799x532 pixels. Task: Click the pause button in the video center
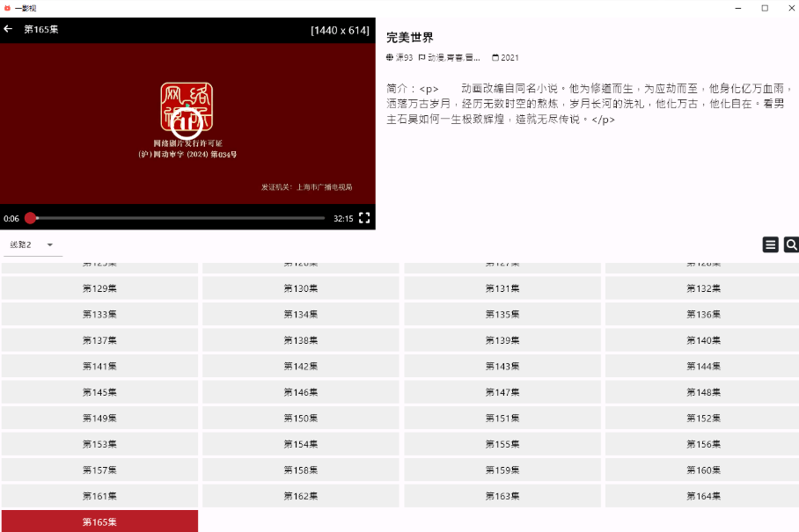pyautogui.click(x=187, y=123)
